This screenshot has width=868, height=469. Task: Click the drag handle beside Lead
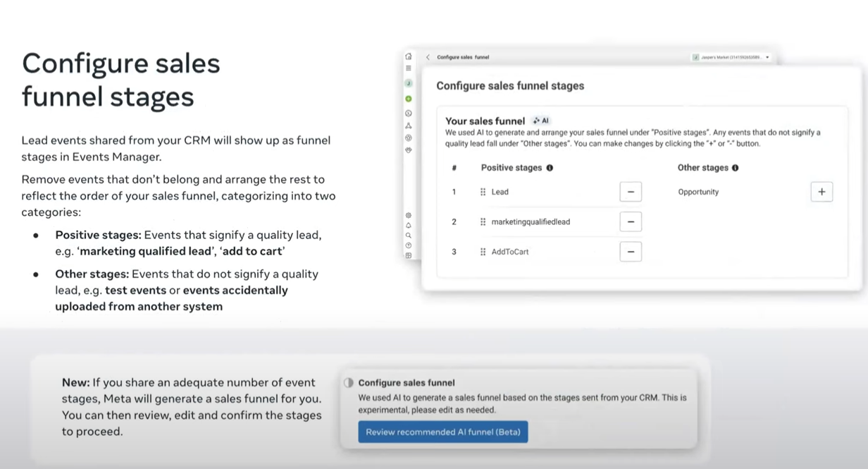point(483,192)
